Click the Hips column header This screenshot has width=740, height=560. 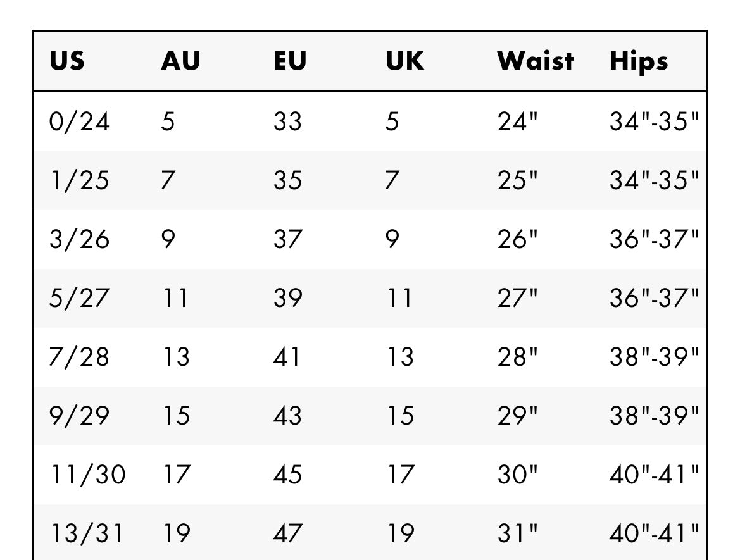639,61
